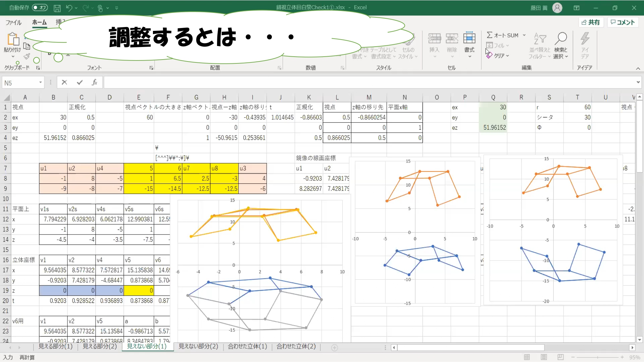
Task: Click the Share button
Action: pyautogui.click(x=591, y=22)
